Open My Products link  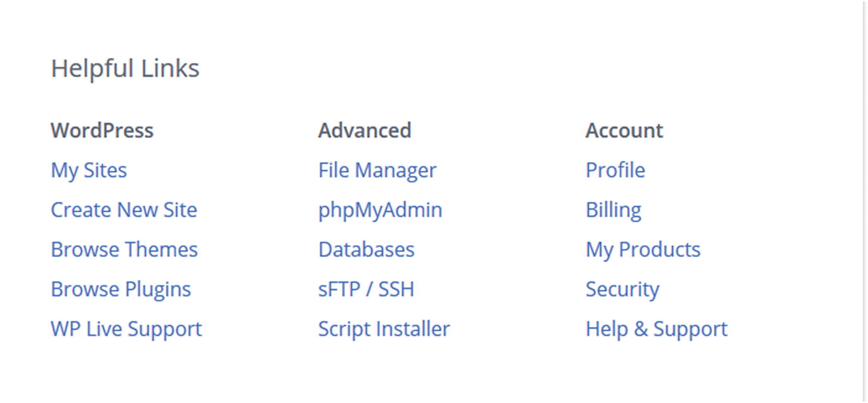click(x=643, y=250)
